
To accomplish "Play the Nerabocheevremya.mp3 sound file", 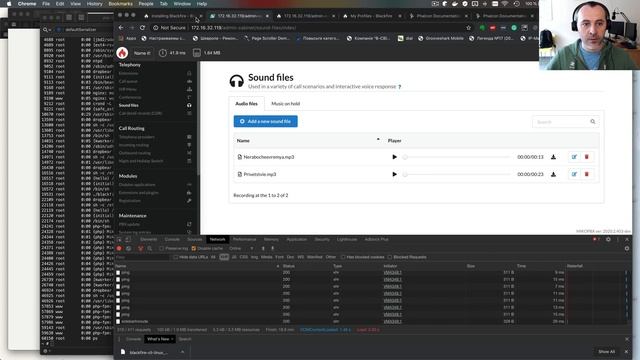I will pos(394,157).
